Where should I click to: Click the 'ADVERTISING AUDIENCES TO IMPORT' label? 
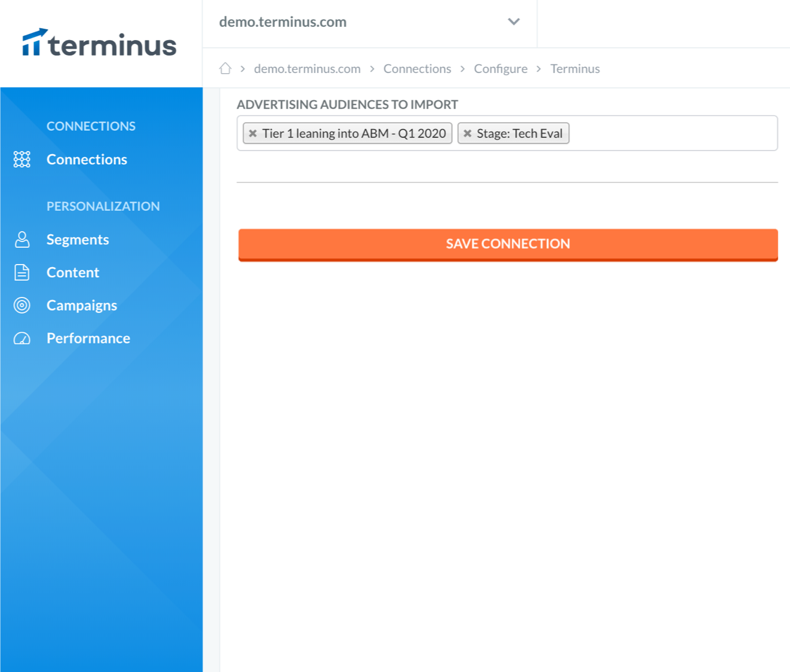[347, 105]
